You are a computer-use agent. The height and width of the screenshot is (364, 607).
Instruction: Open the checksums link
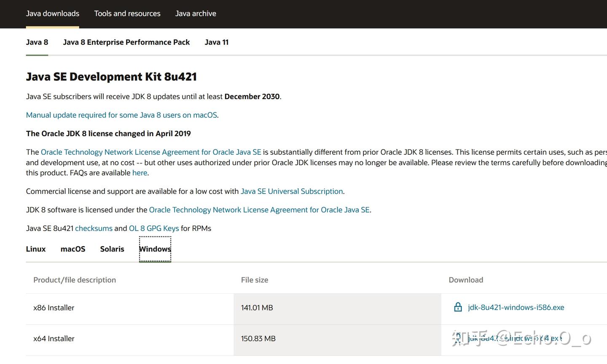(x=94, y=228)
